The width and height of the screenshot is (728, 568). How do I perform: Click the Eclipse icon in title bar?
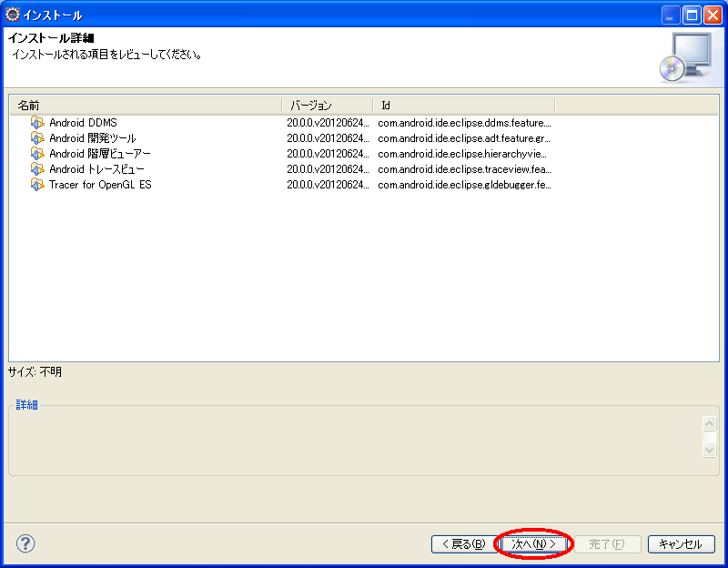pyautogui.click(x=13, y=15)
